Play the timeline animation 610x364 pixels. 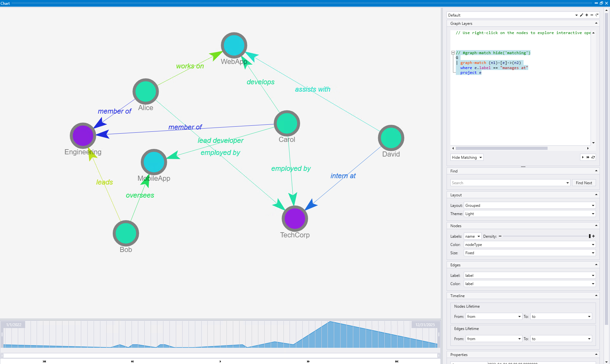click(220, 361)
